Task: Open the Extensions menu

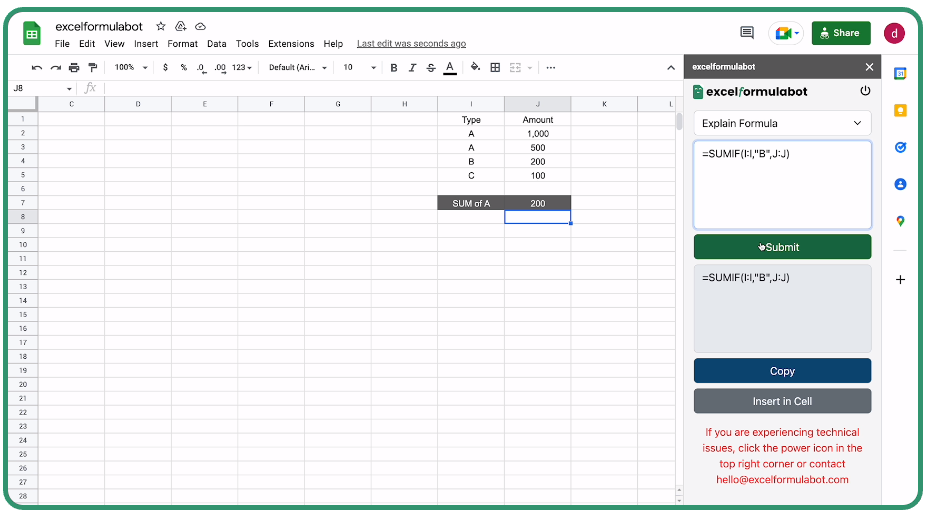Action: [x=291, y=44]
